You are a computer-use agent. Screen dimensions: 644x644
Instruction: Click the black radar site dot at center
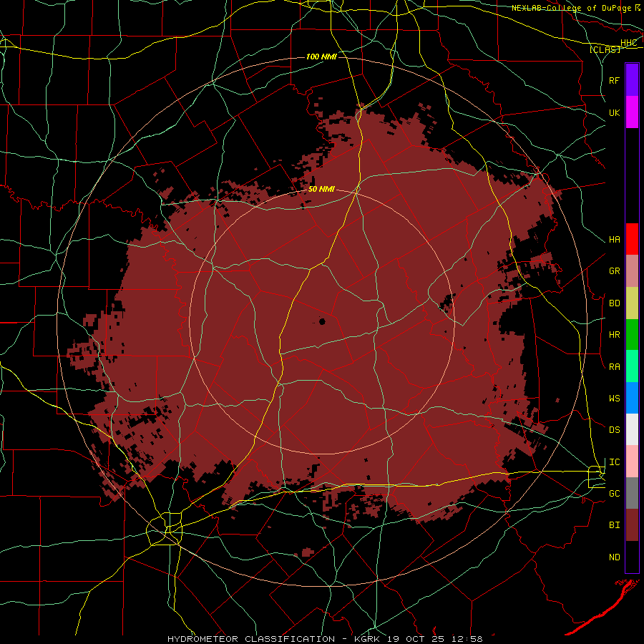(x=322, y=321)
